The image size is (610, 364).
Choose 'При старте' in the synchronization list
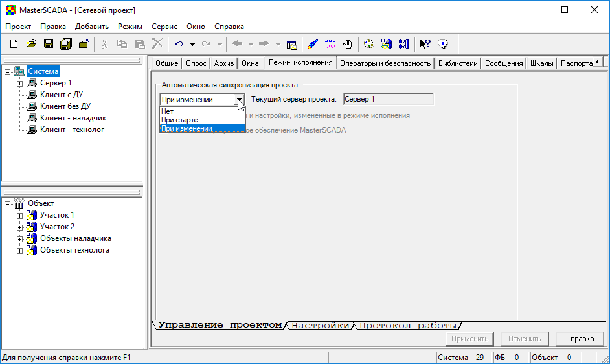(203, 120)
